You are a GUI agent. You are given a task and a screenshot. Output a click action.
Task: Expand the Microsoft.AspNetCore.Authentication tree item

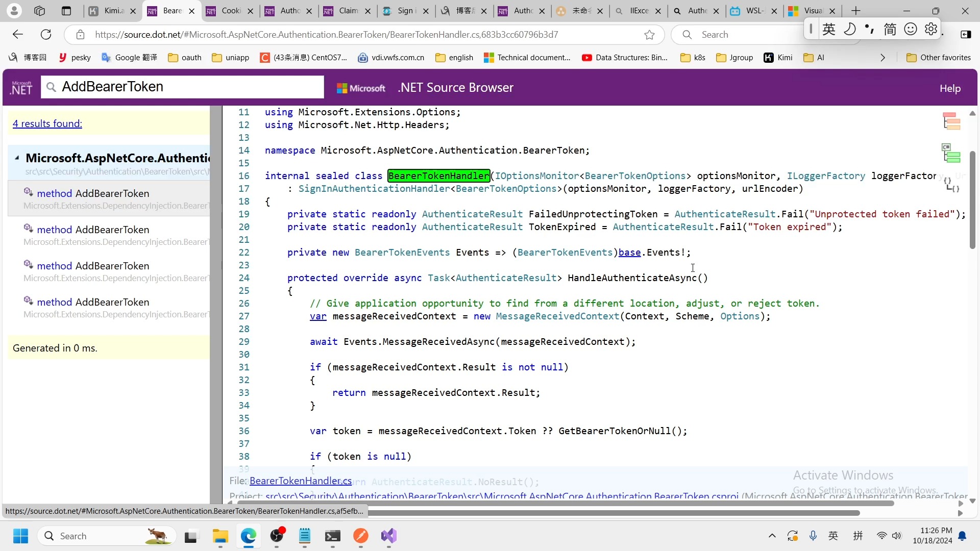point(17,159)
